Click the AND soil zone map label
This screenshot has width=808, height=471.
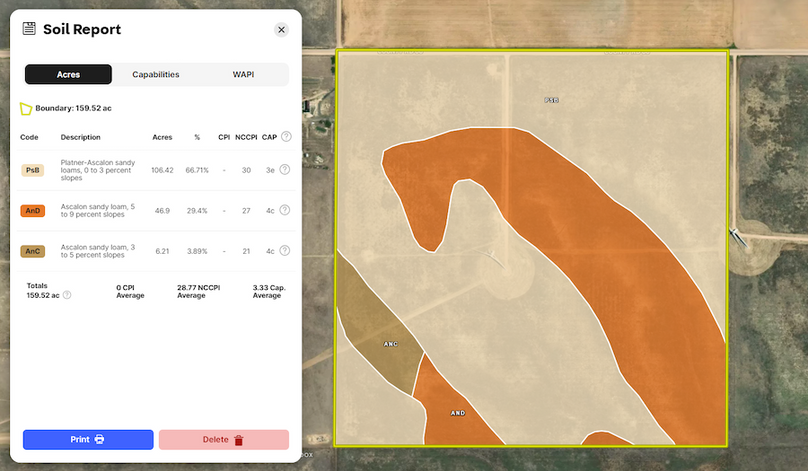(458, 413)
